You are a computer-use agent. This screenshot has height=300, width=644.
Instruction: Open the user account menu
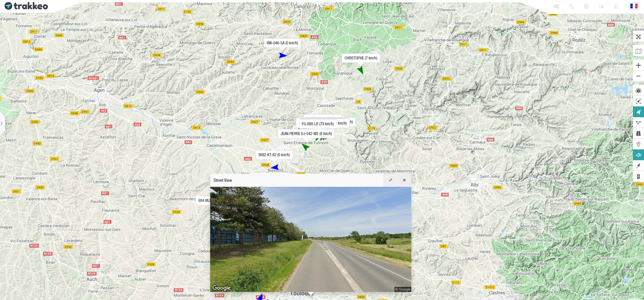click(616, 6)
